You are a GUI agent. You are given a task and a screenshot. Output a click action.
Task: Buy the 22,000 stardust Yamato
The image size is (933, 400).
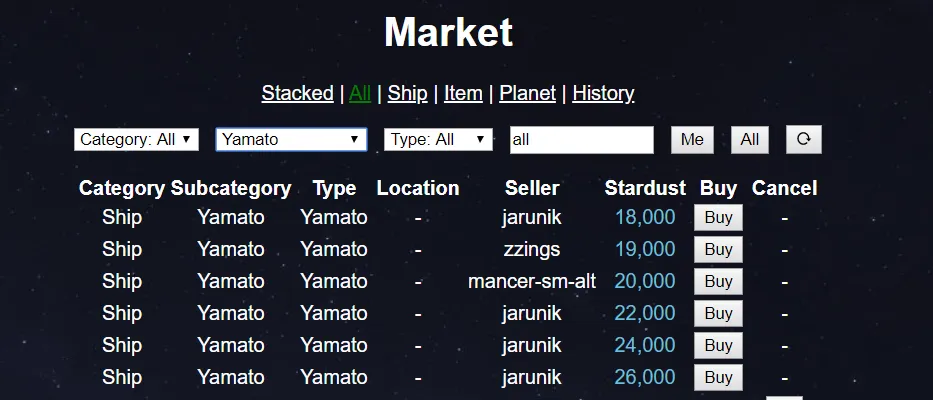point(718,313)
